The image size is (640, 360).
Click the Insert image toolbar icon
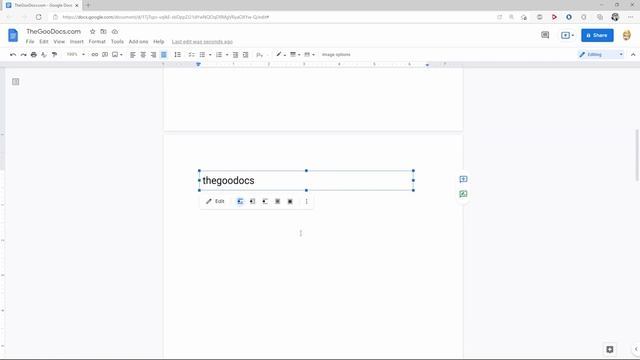[x=115, y=55]
